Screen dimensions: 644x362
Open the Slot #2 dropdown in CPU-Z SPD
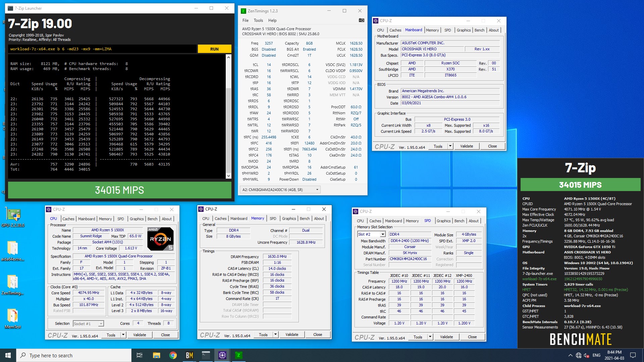[382, 234]
